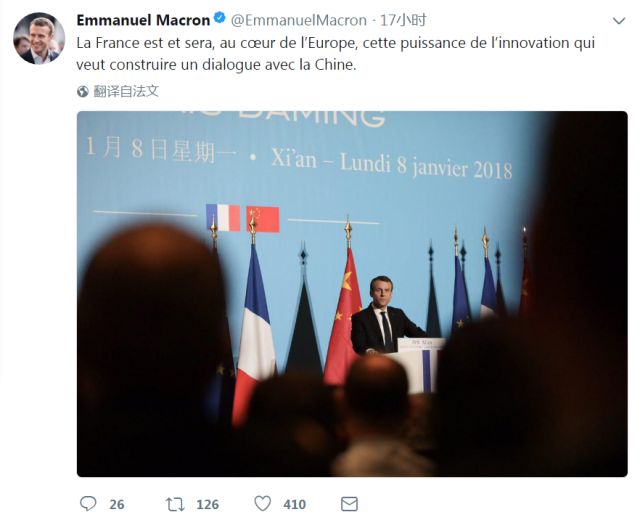
Task: Click the envelope direct message icon
Action: click(x=349, y=504)
